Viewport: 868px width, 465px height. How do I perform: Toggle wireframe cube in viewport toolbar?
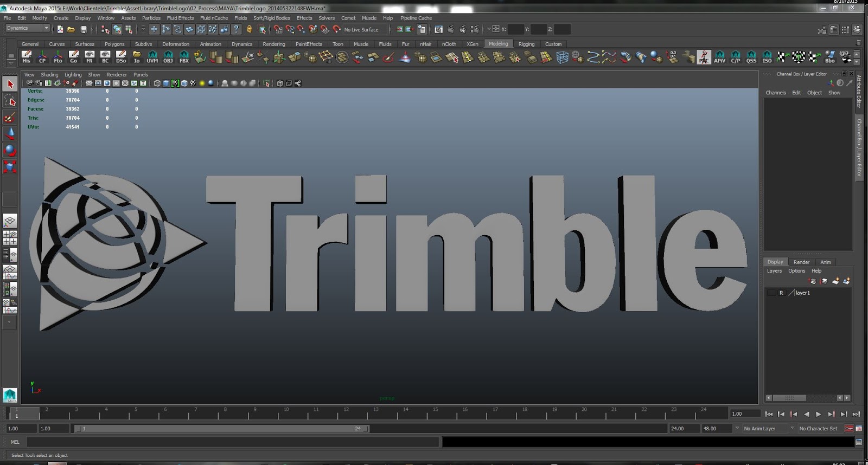point(157,83)
